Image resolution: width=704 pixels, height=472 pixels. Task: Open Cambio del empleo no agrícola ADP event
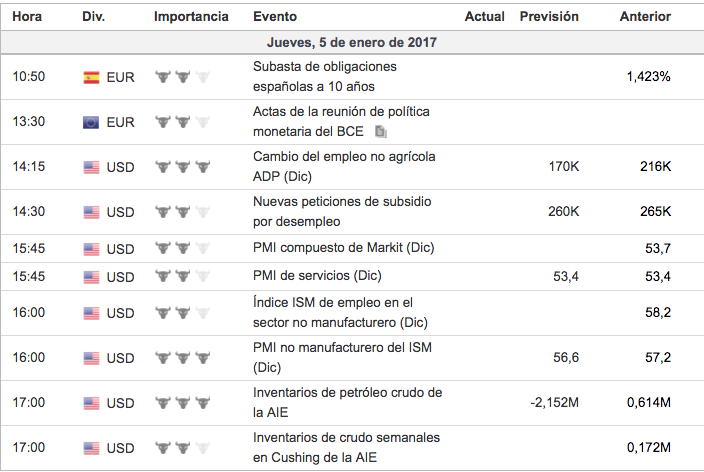344,166
